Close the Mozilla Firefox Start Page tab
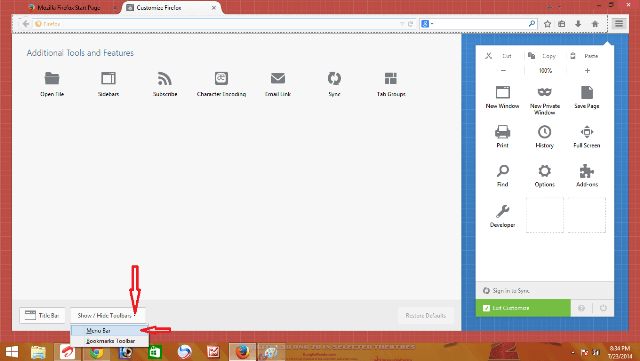The height and width of the screenshot is (361, 640). [115, 7]
